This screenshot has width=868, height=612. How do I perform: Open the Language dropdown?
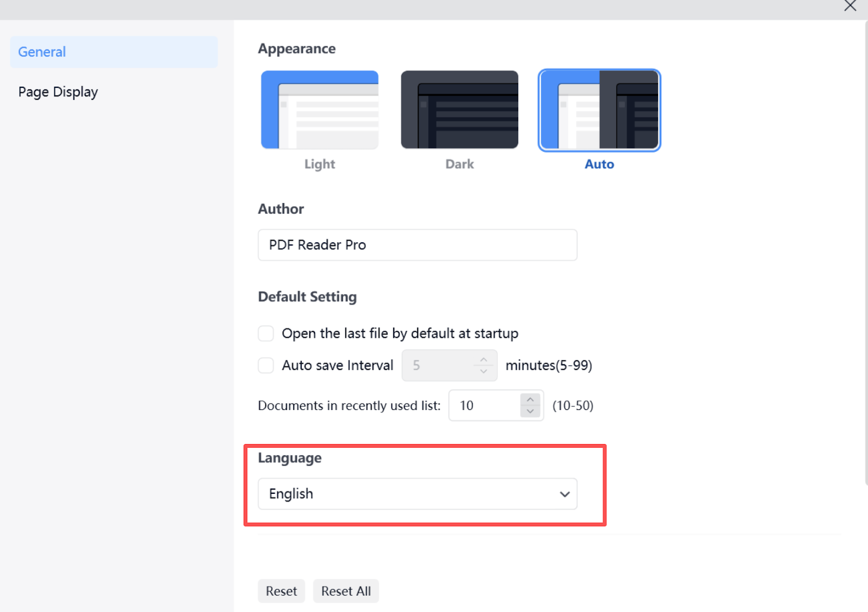coord(417,494)
